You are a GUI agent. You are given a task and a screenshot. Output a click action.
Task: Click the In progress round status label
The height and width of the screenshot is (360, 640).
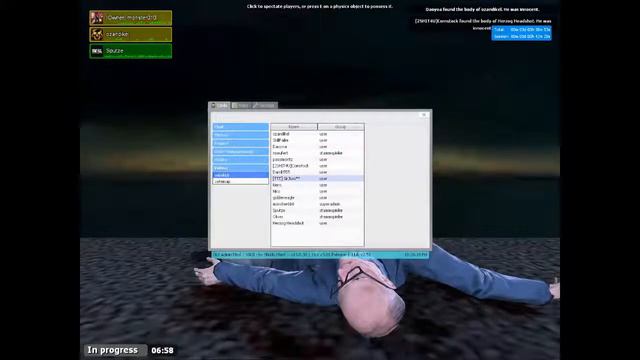tap(115, 350)
